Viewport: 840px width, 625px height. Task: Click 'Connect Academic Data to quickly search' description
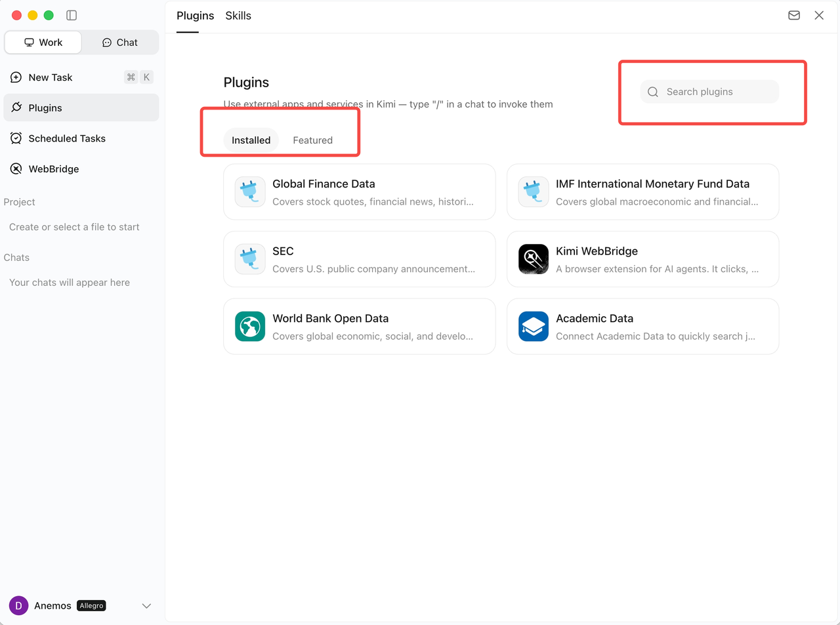[x=656, y=336]
